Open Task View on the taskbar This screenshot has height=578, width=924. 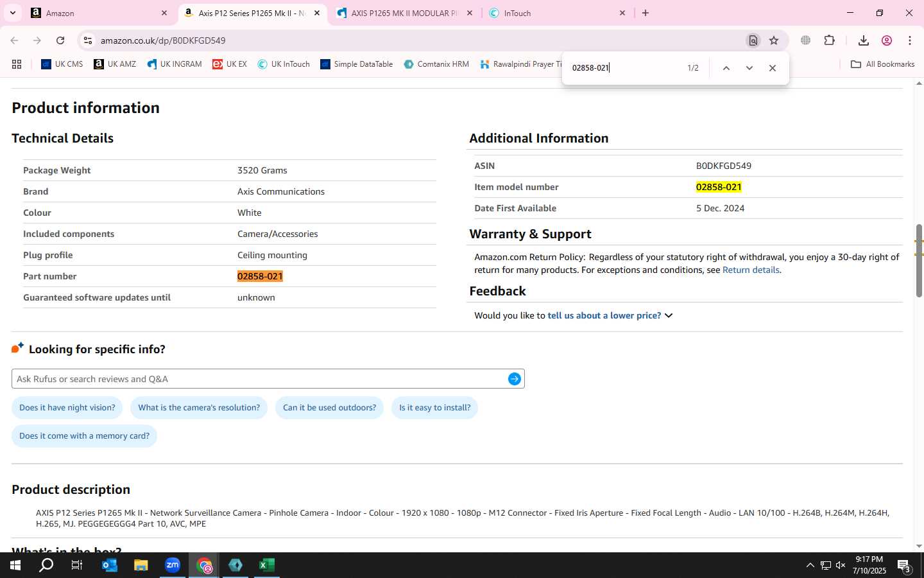click(77, 565)
